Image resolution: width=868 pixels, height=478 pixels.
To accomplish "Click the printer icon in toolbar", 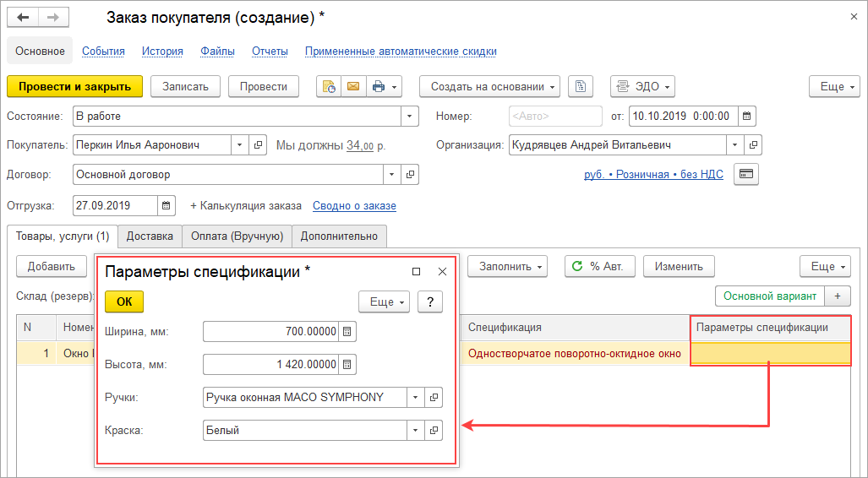I will click(379, 86).
